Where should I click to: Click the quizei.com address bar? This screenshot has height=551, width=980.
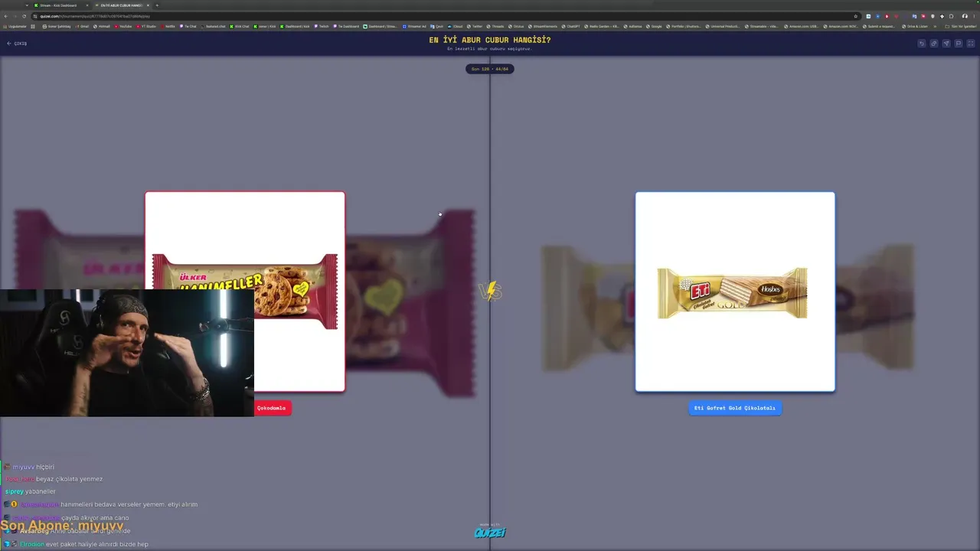pyautogui.click(x=444, y=16)
